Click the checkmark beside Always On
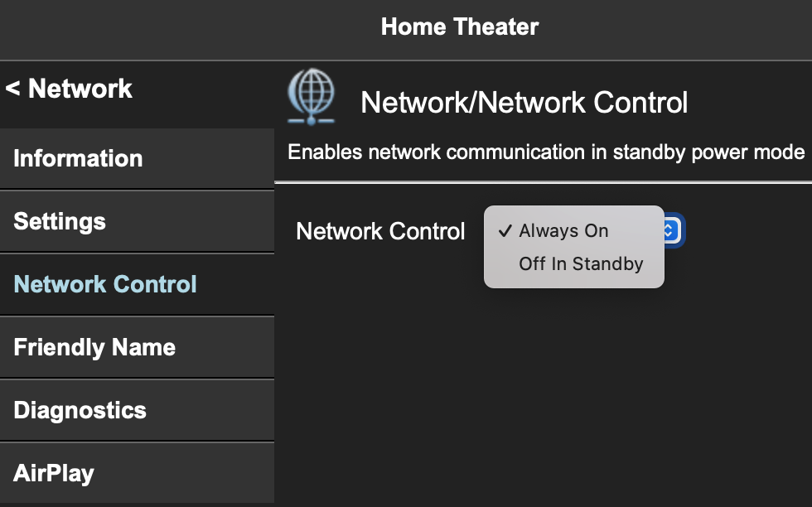The image size is (812, 507). [505, 230]
